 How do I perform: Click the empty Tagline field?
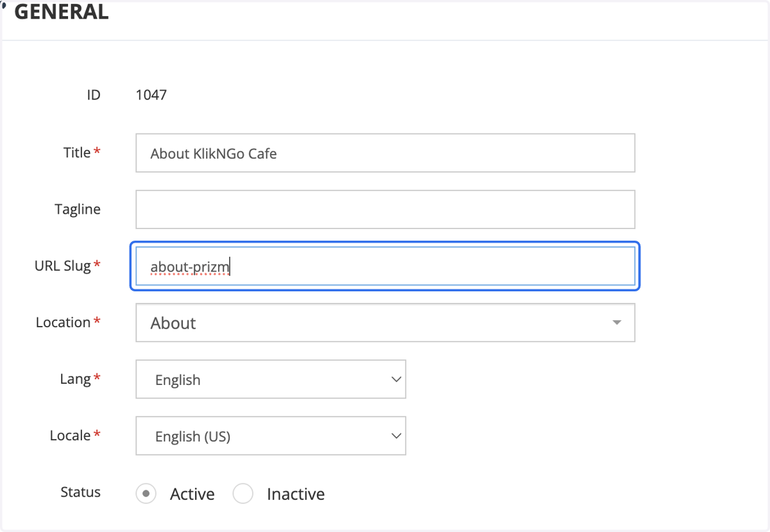pyautogui.click(x=385, y=209)
